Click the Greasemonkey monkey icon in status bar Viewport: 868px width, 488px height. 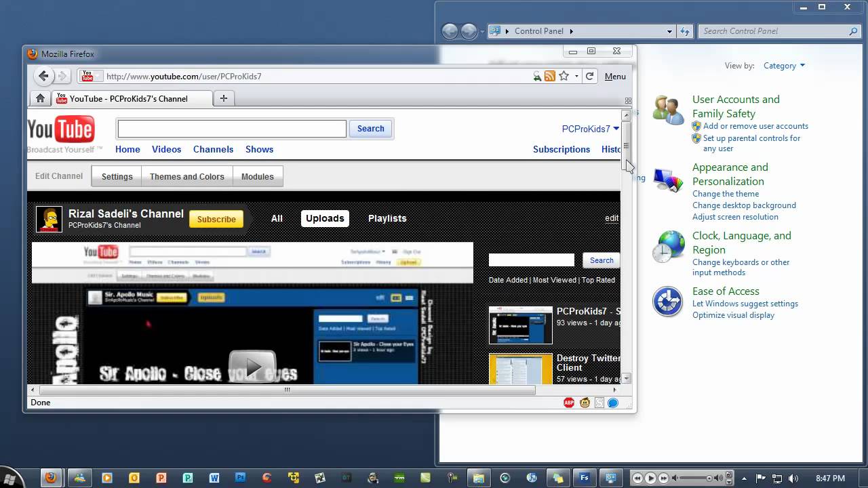(x=585, y=403)
